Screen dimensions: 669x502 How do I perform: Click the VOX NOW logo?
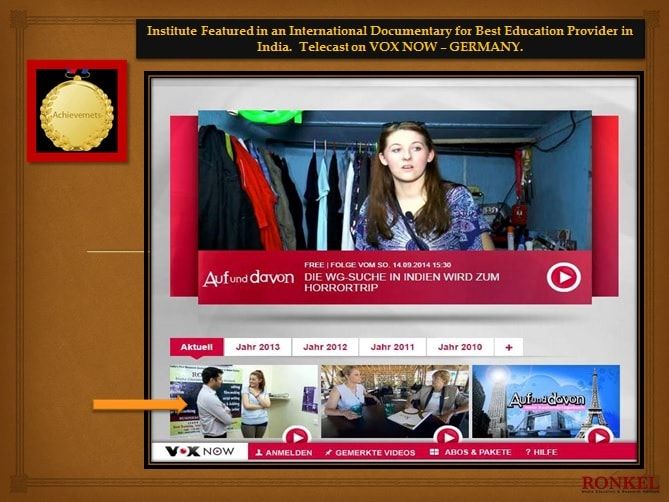point(200,451)
